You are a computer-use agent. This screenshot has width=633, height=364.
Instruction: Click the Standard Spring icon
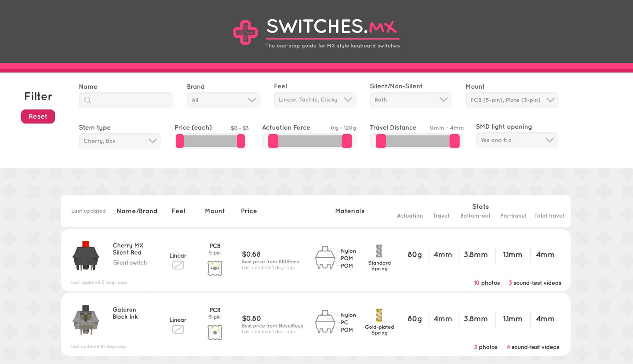point(379,251)
